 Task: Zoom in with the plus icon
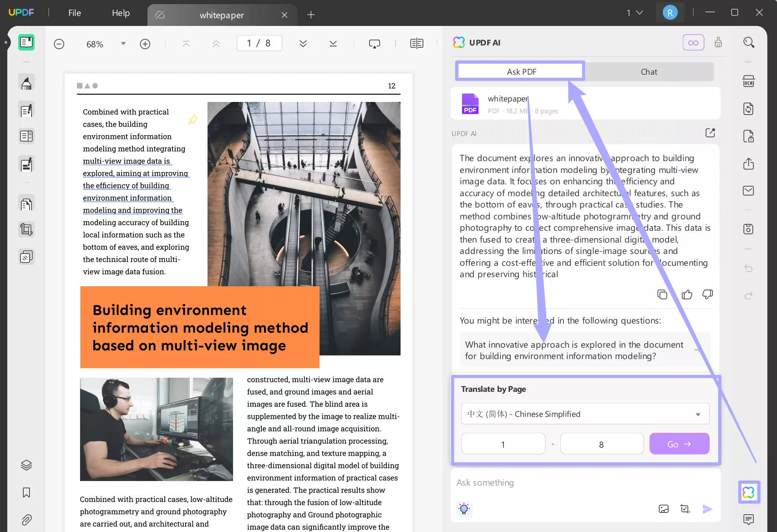coord(145,44)
